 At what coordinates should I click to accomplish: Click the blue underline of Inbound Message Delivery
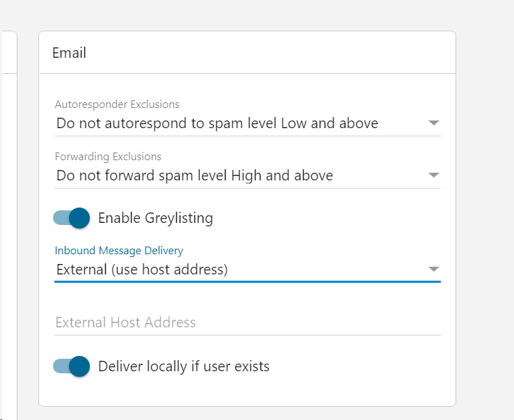[247, 281]
